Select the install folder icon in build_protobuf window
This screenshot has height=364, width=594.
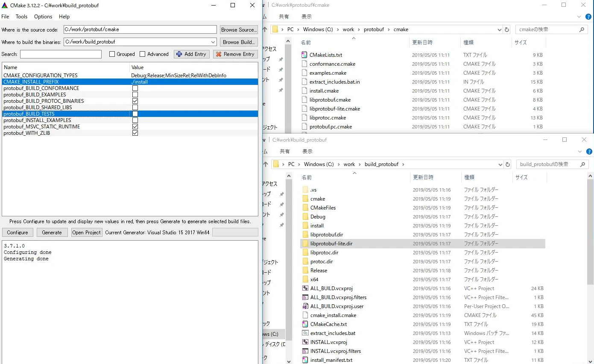pyautogui.click(x=305, y=225)
